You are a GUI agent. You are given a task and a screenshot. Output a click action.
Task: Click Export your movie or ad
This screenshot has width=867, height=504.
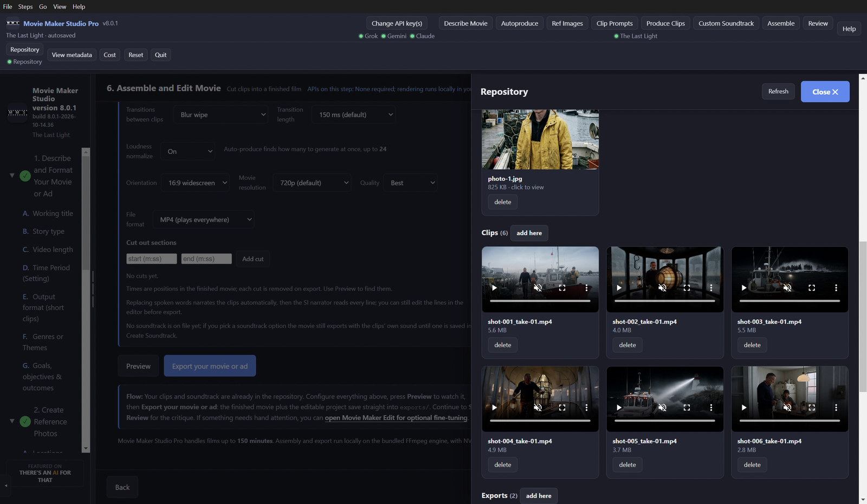[x=210, y=366]
